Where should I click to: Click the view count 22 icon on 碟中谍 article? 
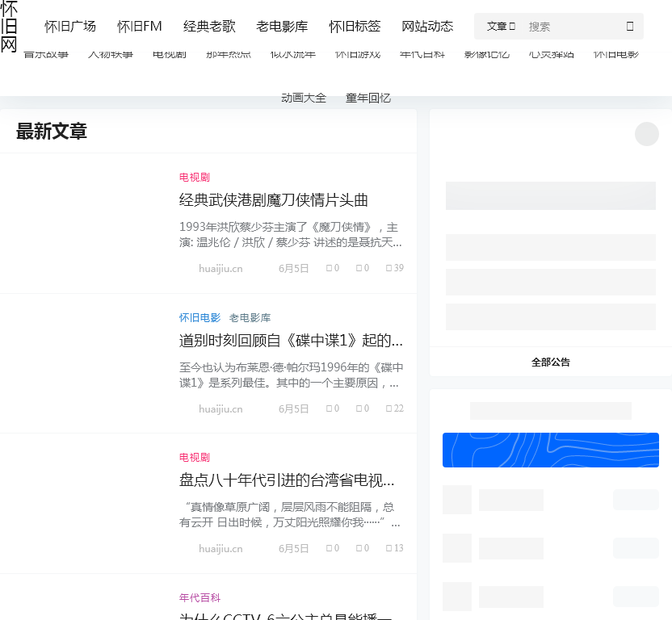(389, 408)
